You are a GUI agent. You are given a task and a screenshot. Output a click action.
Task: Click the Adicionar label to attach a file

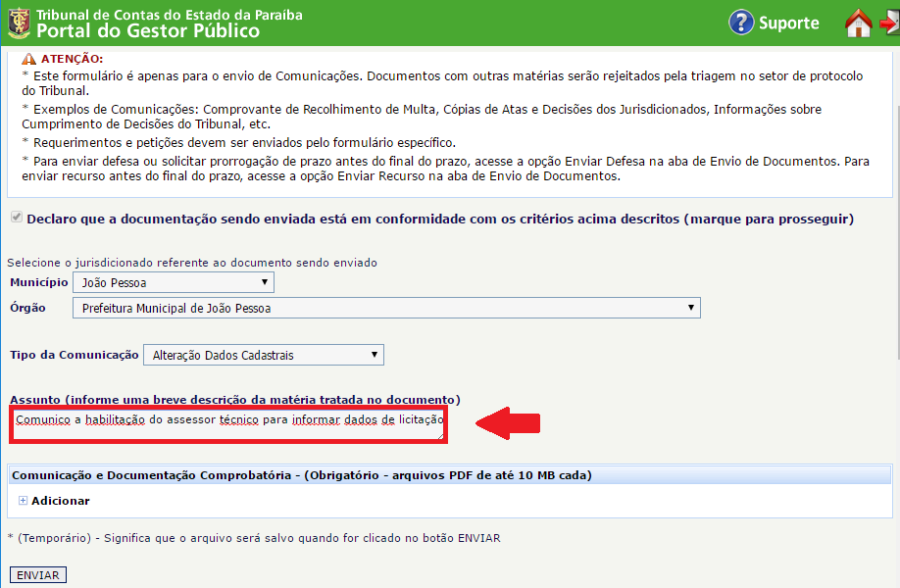tap(60, 501)
